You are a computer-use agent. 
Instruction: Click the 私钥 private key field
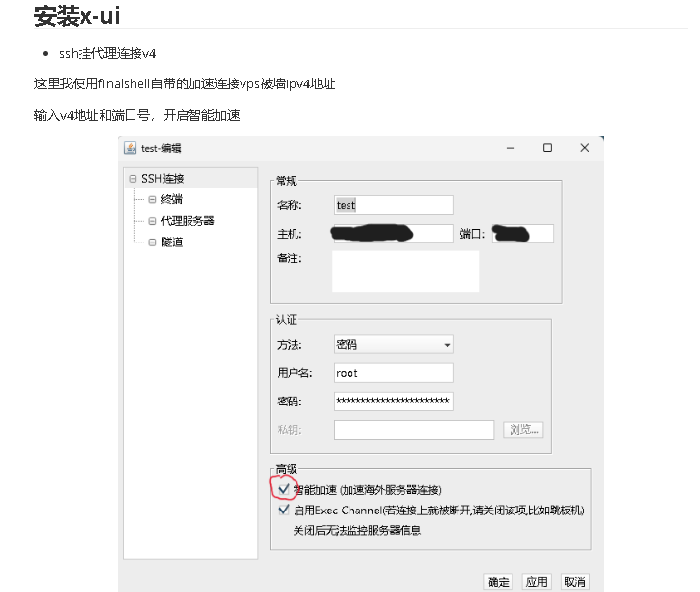pyautogui.click(x=414, y=429)
